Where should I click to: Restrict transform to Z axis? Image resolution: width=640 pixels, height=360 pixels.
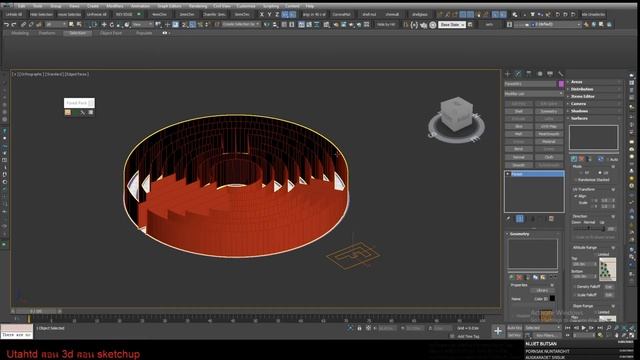(x=277, y=14)
